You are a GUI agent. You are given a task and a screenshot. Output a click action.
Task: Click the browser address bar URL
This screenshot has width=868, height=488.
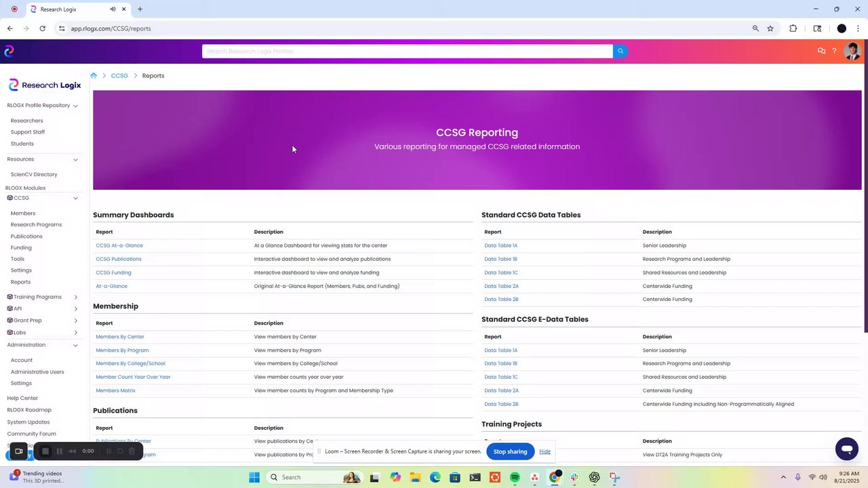click(x=111, y=28)
